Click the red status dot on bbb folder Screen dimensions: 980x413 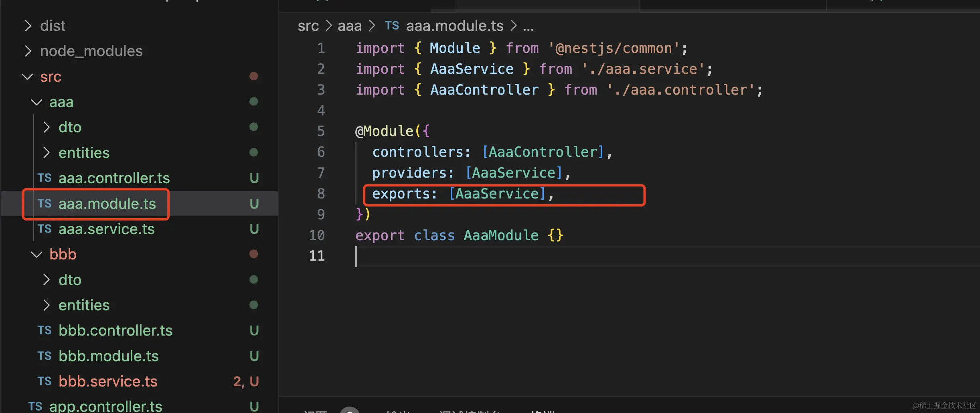[253, 254]
